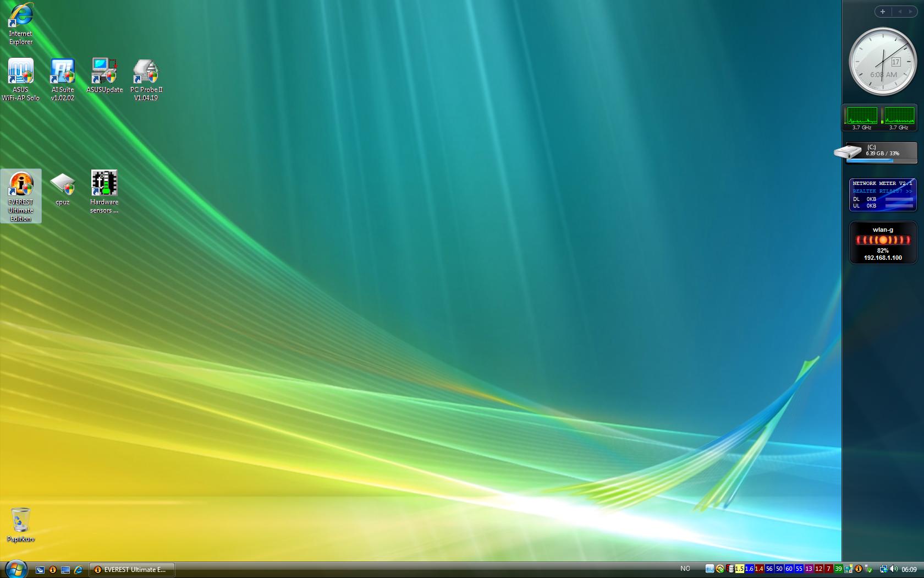Viewport: 924px width, 578px height.
Task: Click the sidebar previous gadgets arrow
Action: pyautogui.click(x=900, y=12)
